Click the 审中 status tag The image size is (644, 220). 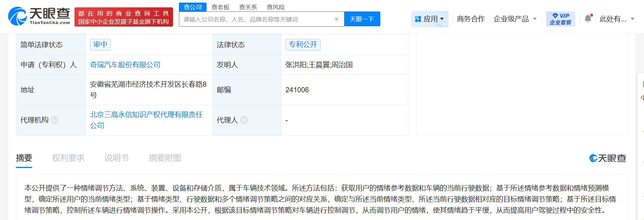pyautogui.click(x=100, y=45)
